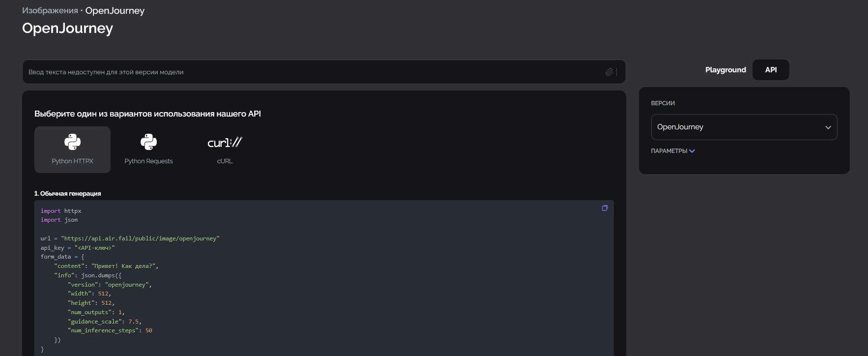The height and width of the screenshot is (356, 868).
Task: Click the OpenJourney breadcrumb item
Action: coord(115,11)
